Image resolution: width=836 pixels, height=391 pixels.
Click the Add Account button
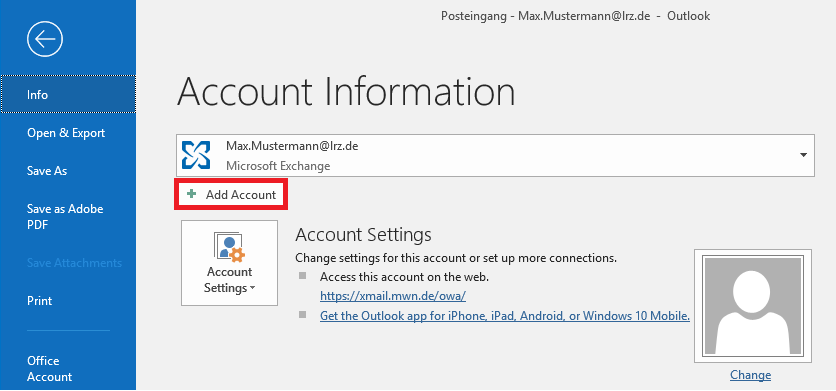[231, 194]
